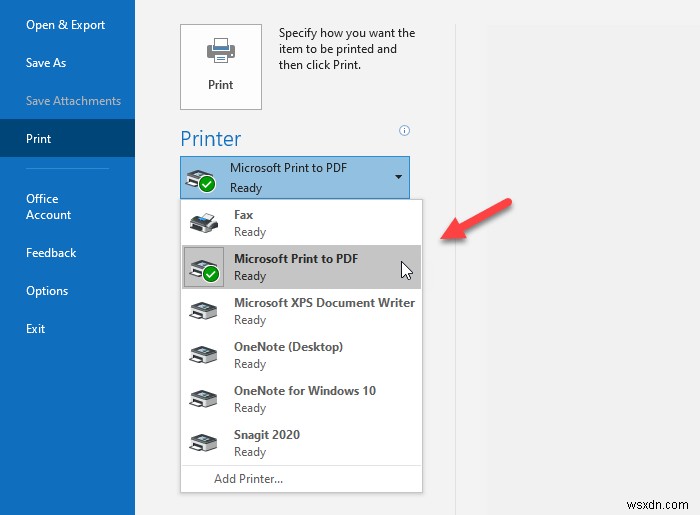The image size is (700, 515).
Task: Select the Fax printer icon
Action: pos(204,222)
